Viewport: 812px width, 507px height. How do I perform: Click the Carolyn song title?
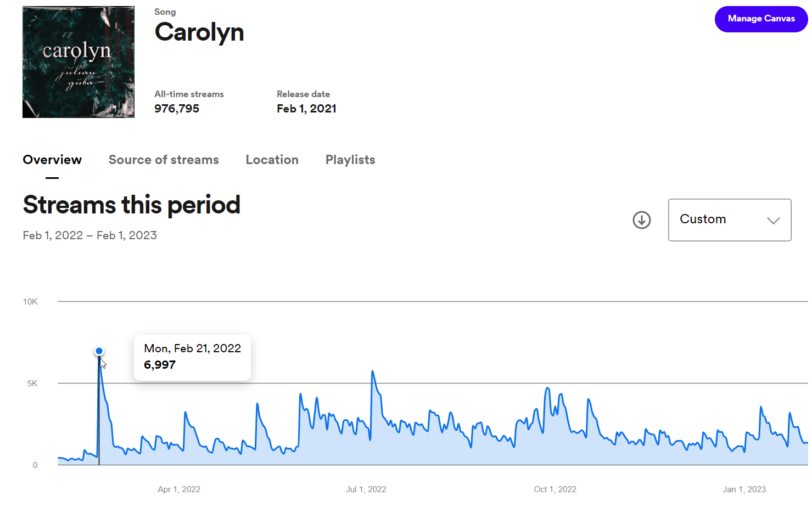click(x=199, y=32)
